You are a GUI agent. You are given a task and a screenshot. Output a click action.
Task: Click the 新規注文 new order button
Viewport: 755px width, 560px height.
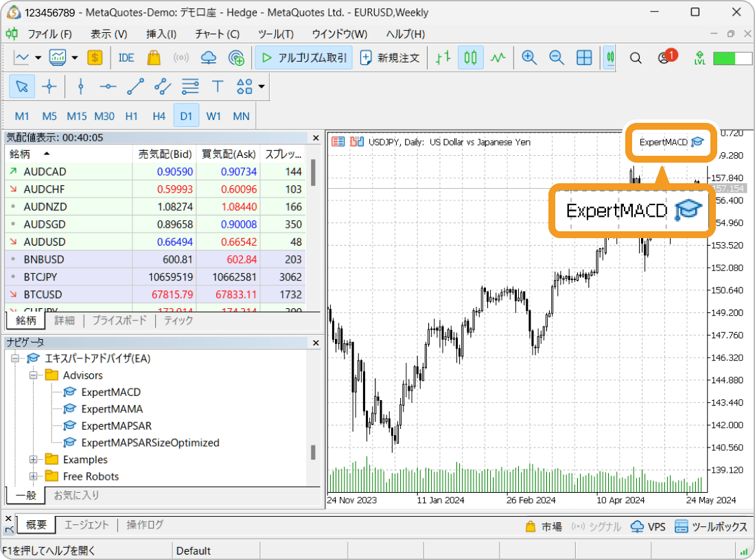point(390,58)
